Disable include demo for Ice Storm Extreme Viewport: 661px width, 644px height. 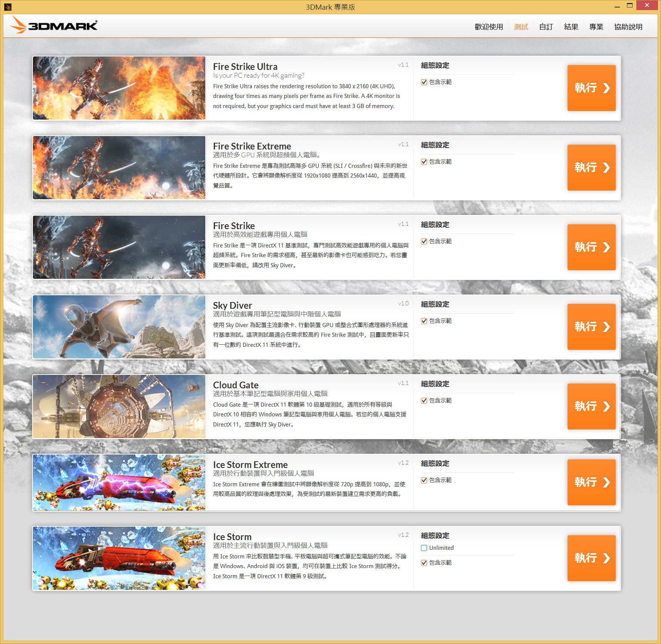[424, 480]
